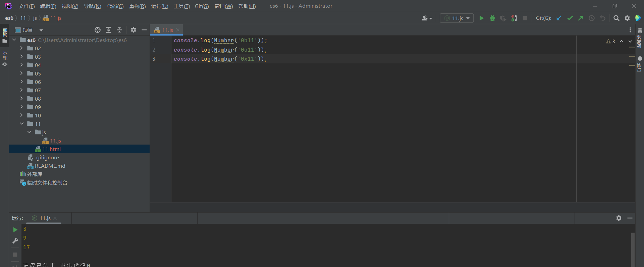Open project panel options gear

[133, 30]
